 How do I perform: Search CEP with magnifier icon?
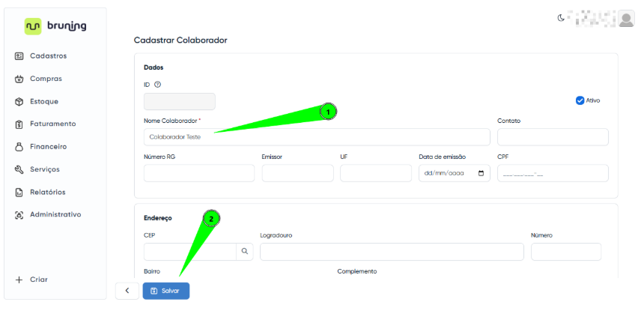(245, 252)
